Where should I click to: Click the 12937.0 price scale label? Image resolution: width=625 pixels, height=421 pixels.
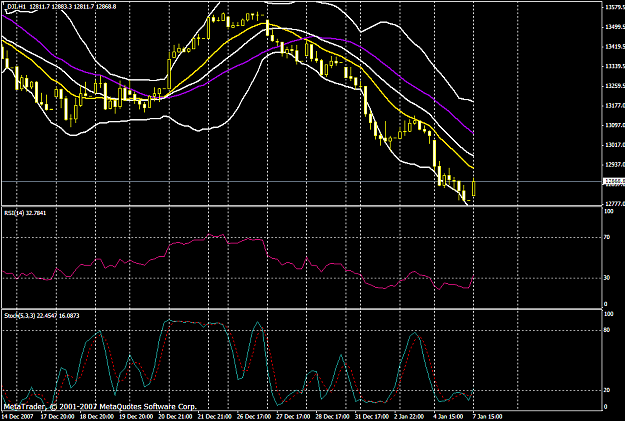point(615,165)
